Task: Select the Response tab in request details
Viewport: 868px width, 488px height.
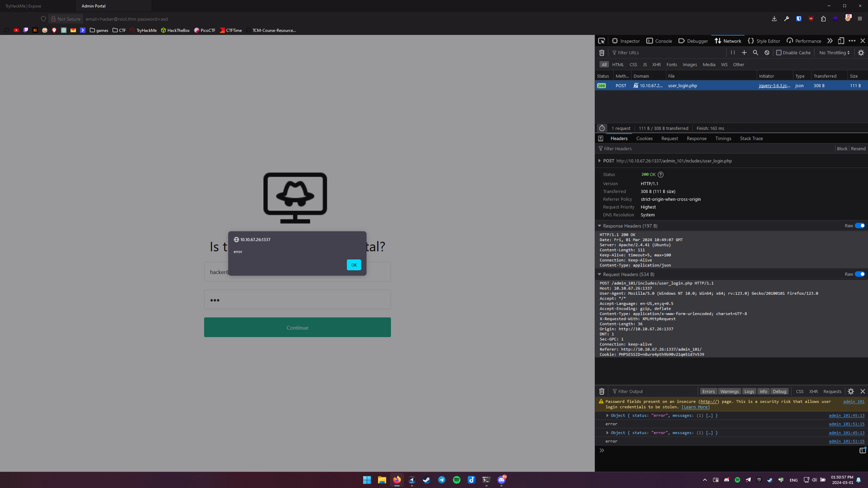Action: 696,138
